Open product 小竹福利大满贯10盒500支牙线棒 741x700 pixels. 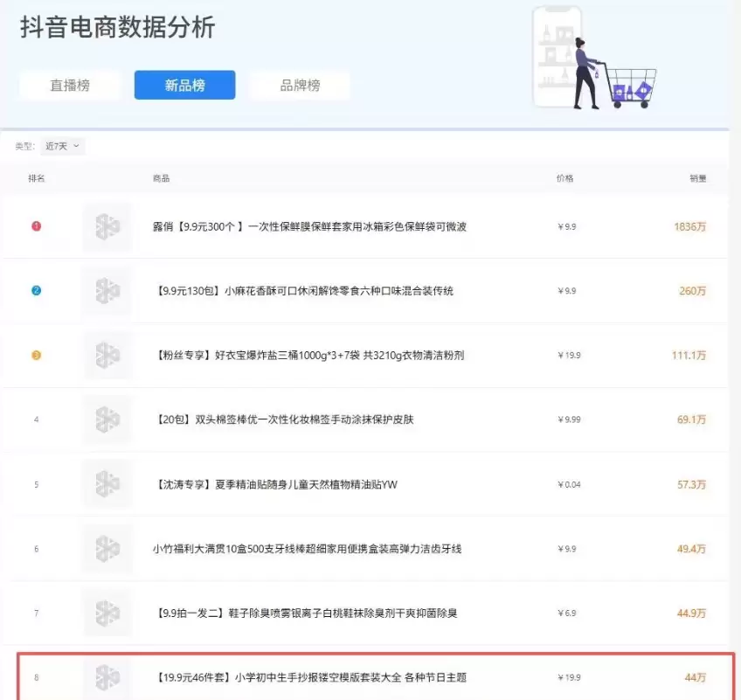click(308, 548)
